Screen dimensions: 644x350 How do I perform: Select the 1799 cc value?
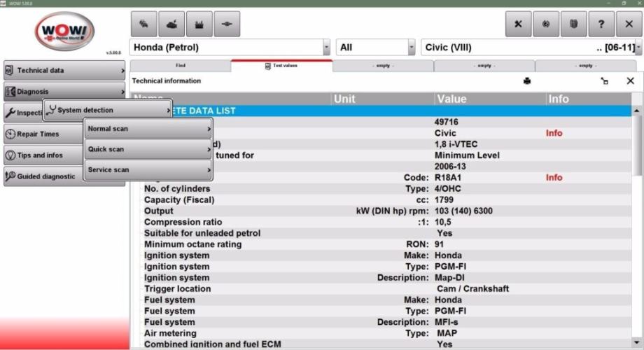pyautogui.click(x=444, y=199)
